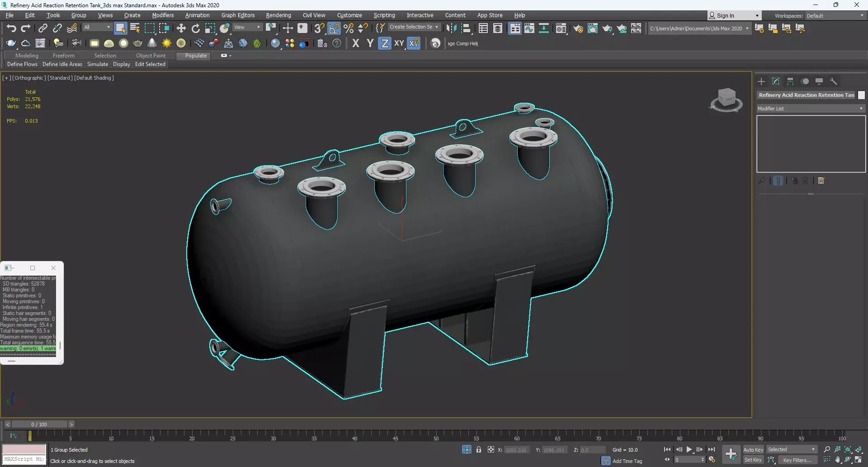Enable Auto Key animation mode
Viewport: 868px width, 467px height.
coord(753,449)
